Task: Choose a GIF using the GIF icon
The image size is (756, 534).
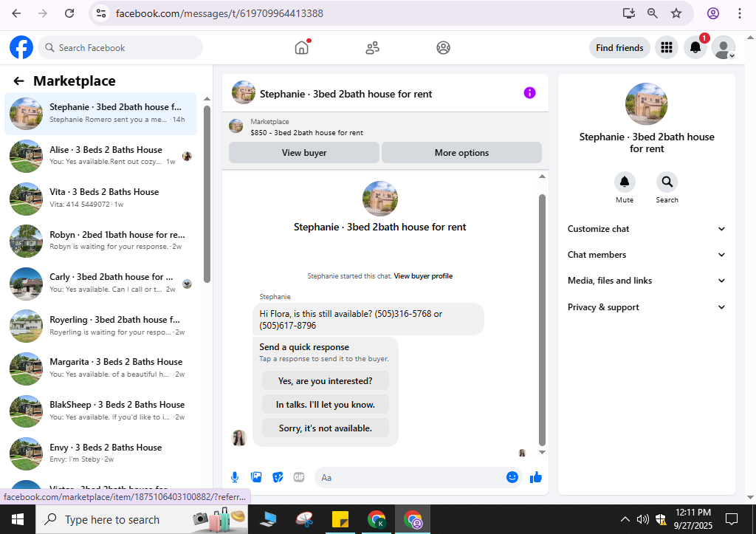Action: (x=299, y=477)
